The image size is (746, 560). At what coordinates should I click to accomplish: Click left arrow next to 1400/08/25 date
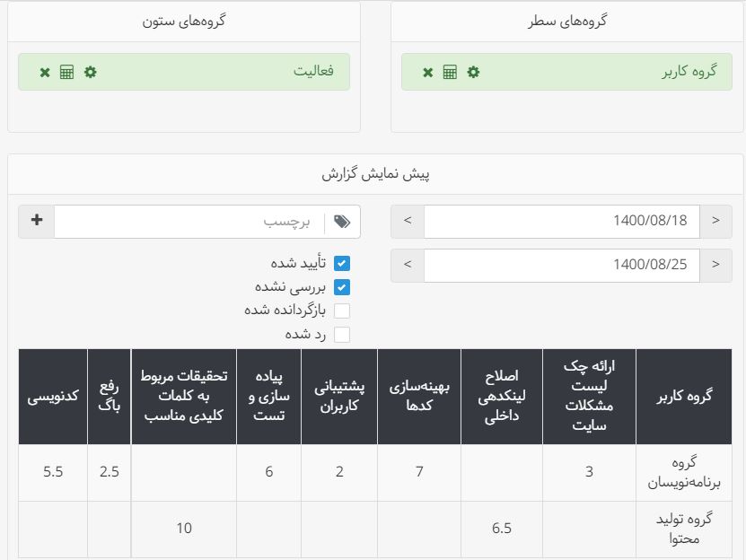(408, 265)
